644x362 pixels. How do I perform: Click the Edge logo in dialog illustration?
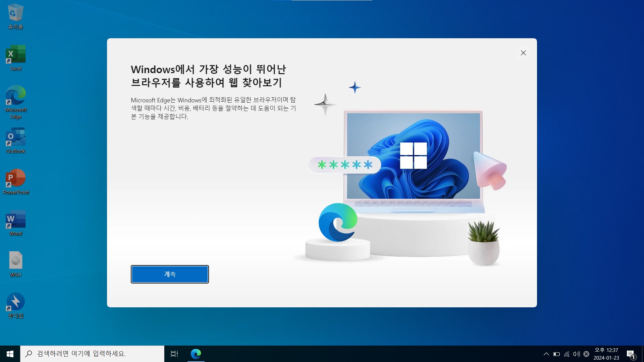click(338, 222)
